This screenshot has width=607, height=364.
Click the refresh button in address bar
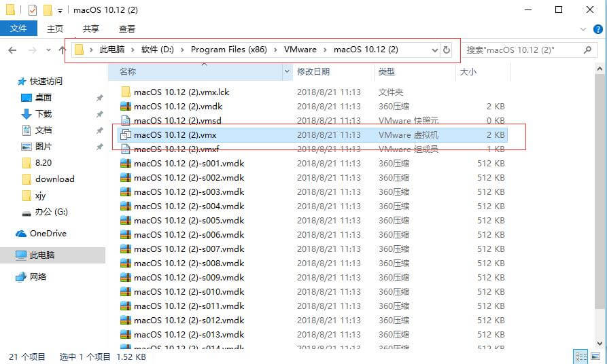point(447,50)
